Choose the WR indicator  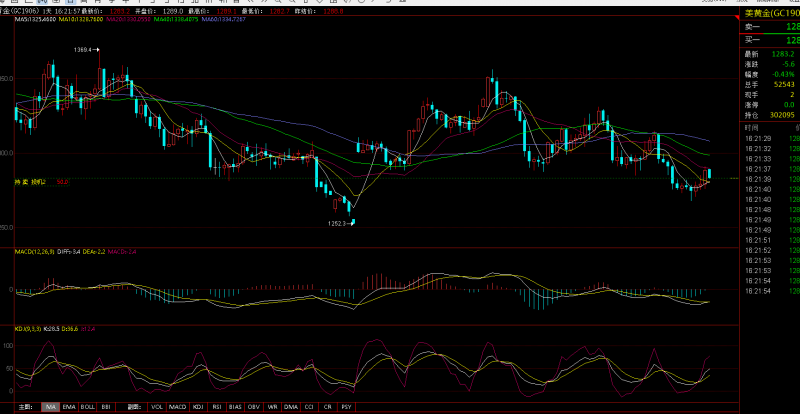click(272, 407)
